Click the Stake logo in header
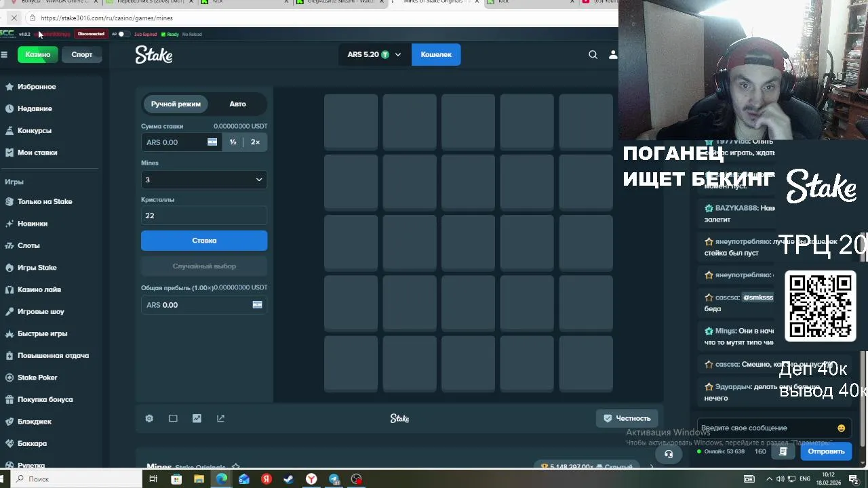This screenshot has width=868, height=488. point(154,54)
